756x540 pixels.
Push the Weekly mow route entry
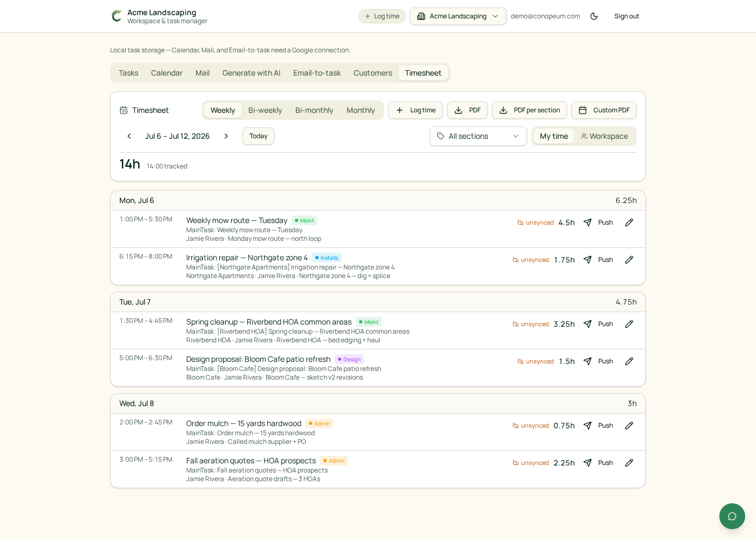(x=598, y=222)
